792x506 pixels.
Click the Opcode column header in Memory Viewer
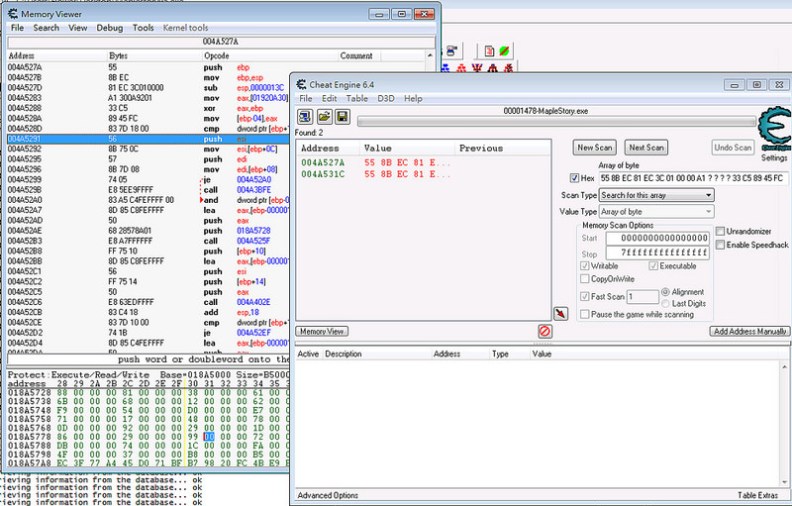pos(216,56)
